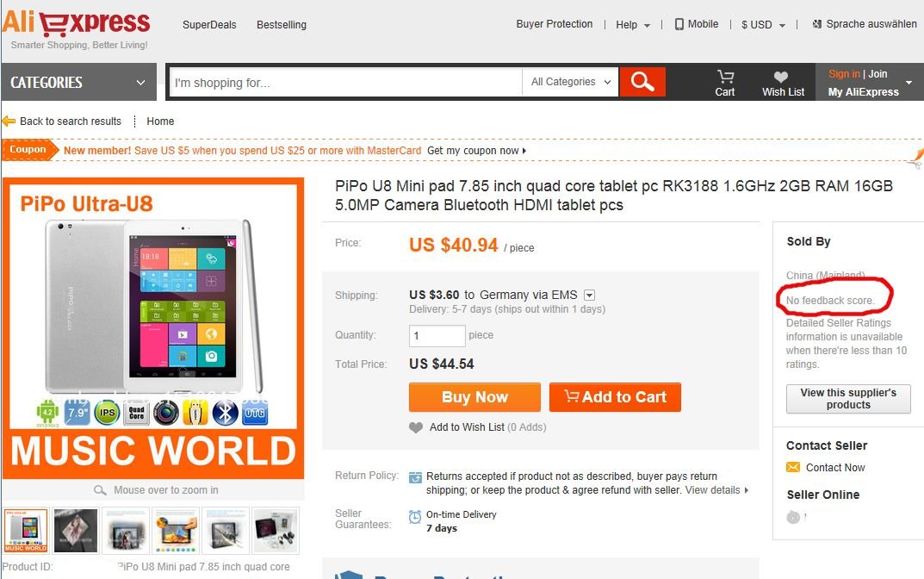
Task: Click the AliExpress logo
Action: pos(77,23)
